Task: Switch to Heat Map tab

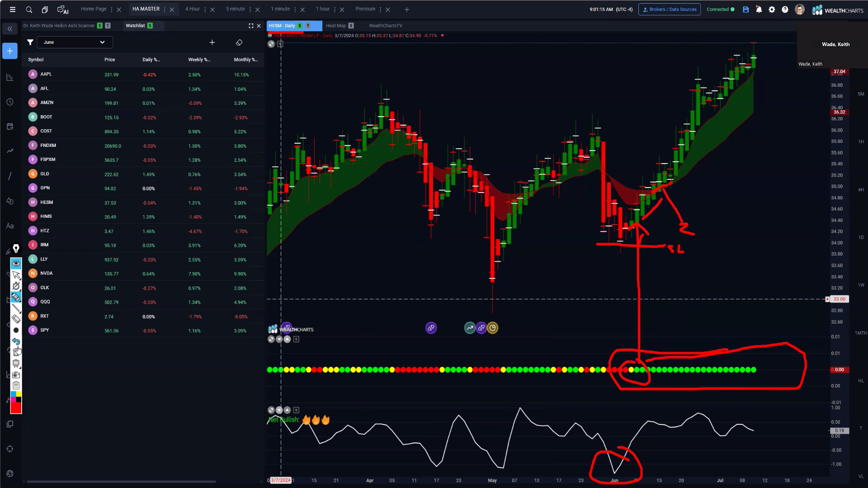Action: (x=336, y=26)
